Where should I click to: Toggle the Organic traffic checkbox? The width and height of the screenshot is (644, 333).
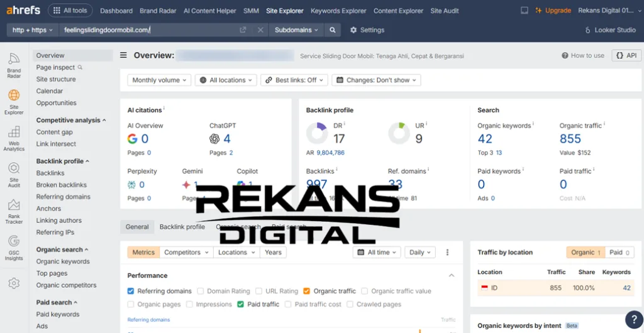click(x=306, y=291)
